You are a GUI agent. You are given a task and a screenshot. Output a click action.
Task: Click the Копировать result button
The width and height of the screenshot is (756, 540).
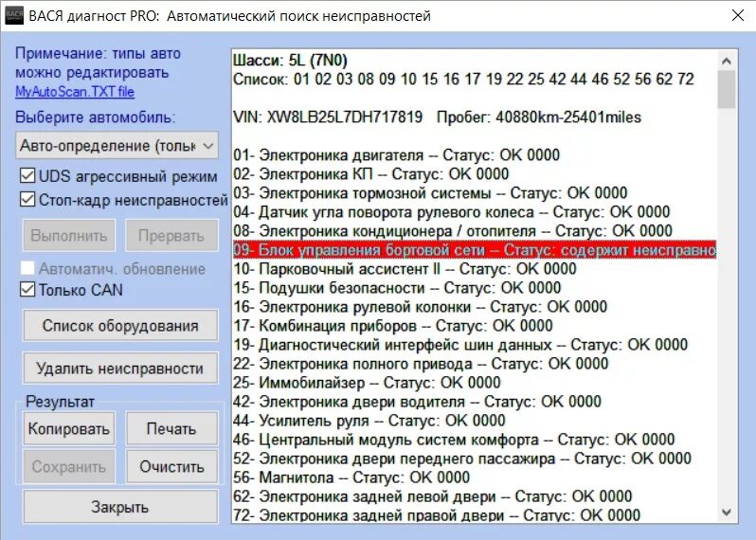pyautogui.click(x=69, y=428)
